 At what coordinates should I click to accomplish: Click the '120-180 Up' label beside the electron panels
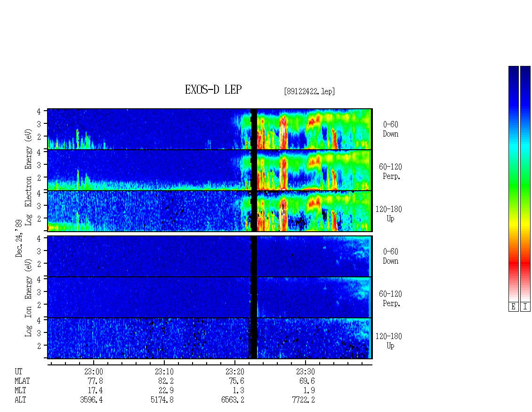389,214
